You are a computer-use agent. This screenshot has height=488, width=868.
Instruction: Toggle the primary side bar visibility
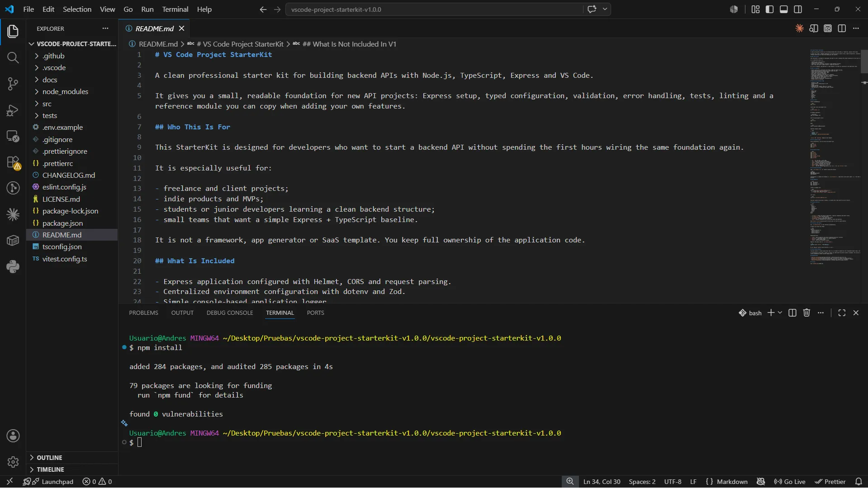coord(769,9)
